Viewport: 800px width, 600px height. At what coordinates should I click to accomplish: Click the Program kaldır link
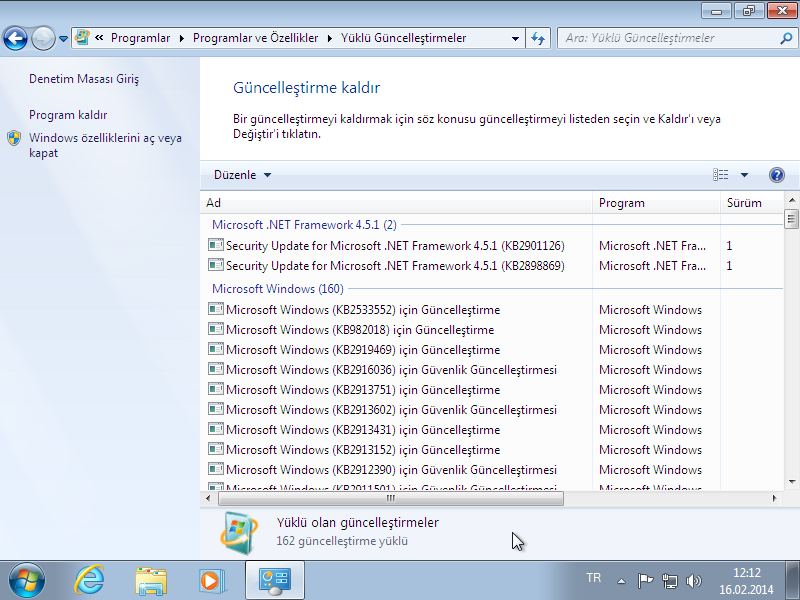pos(68,115)
